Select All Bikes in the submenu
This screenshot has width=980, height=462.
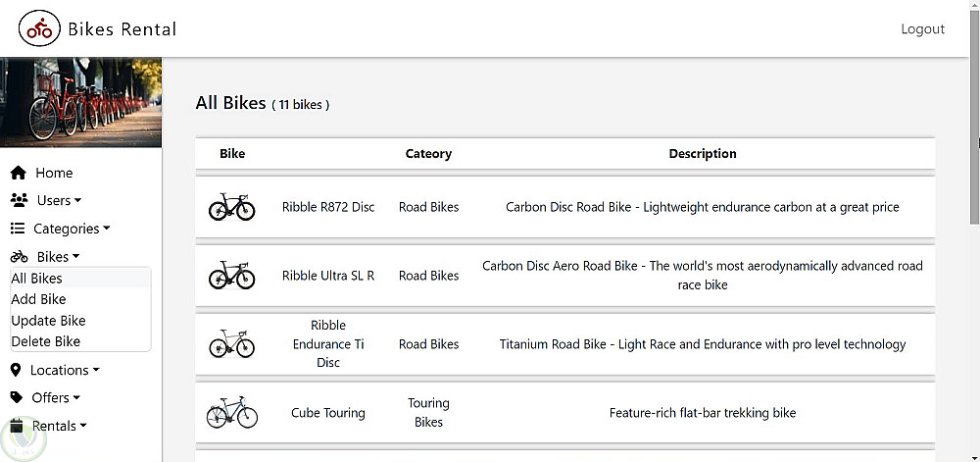[x=37, y=279]
